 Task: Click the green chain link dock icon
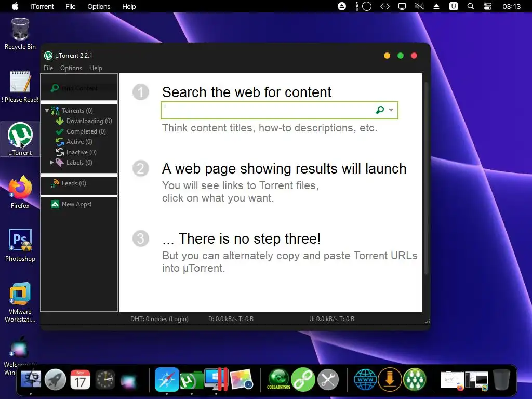tap(303, 379)
